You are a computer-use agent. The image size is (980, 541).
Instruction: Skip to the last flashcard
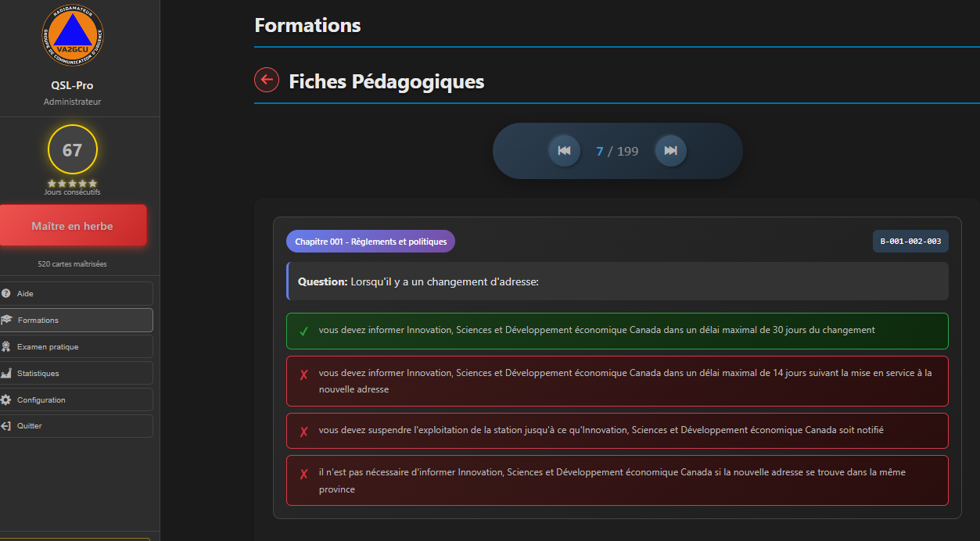(670, 151)
